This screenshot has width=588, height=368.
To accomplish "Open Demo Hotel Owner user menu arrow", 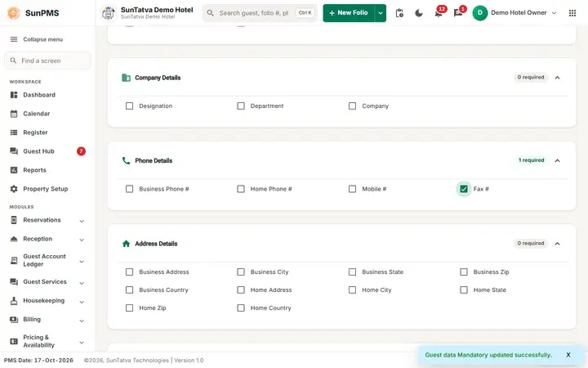I will click(554, 13).
